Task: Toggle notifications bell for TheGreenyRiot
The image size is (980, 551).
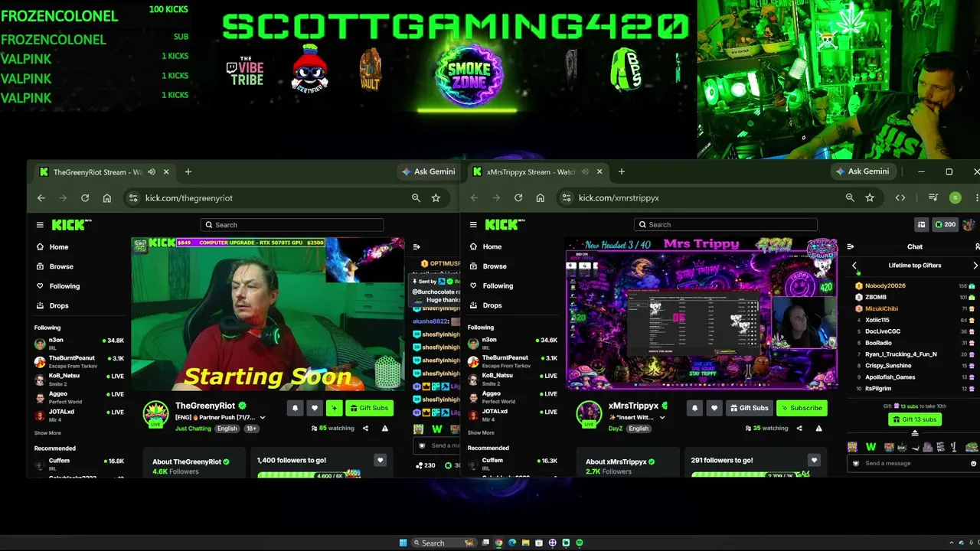Action: [x=295, y=408]
